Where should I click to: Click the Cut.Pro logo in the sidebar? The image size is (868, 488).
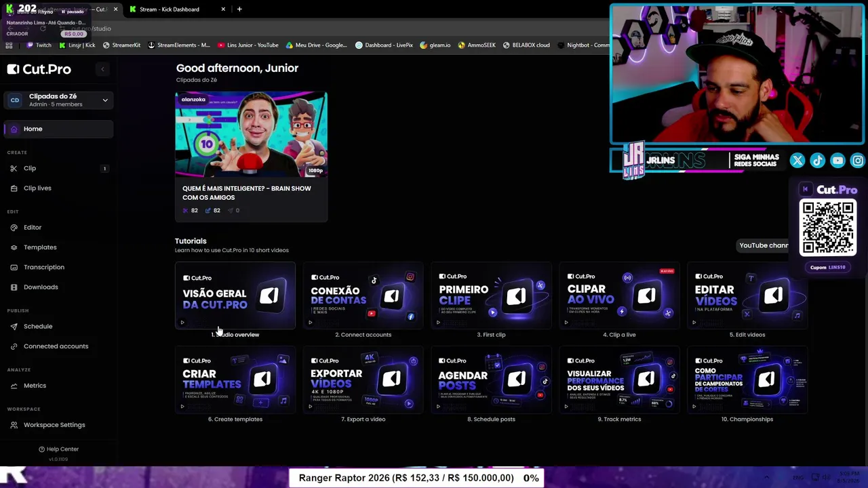click(x=39, y=69)
